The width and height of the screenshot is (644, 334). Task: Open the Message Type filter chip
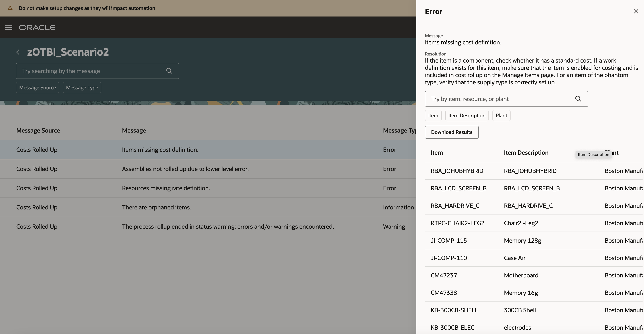(82, 88)
